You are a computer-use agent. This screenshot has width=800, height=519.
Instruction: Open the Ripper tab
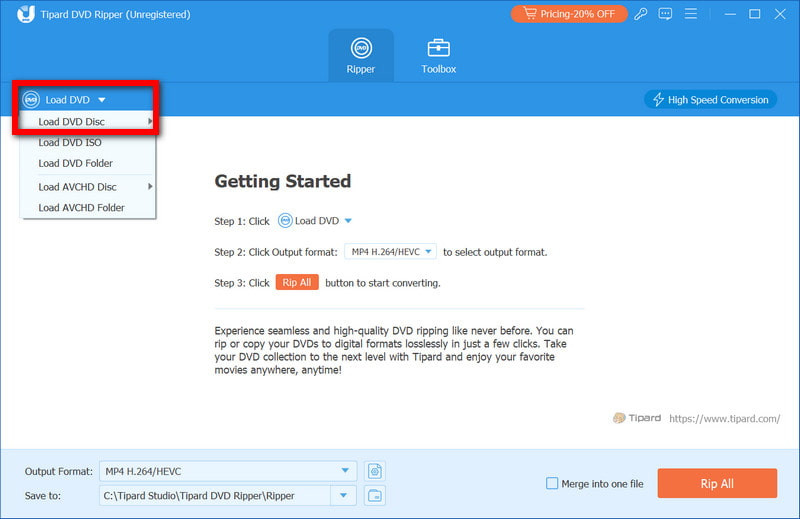361,55
